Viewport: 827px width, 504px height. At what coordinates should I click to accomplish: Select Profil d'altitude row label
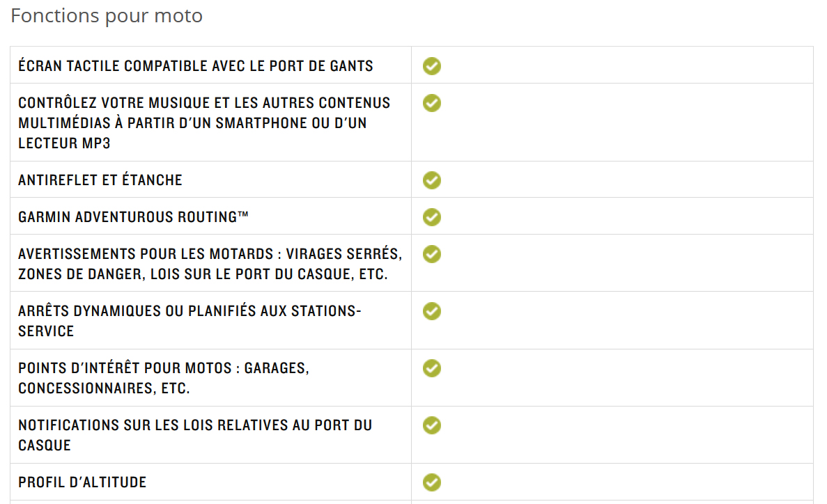(82, 482)
